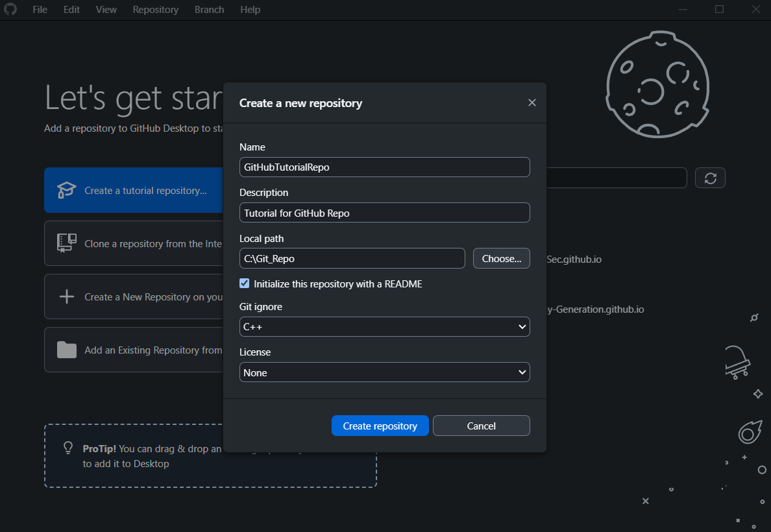
Task: Maximize the GitHub Desktop window
Action: [719, 9]
